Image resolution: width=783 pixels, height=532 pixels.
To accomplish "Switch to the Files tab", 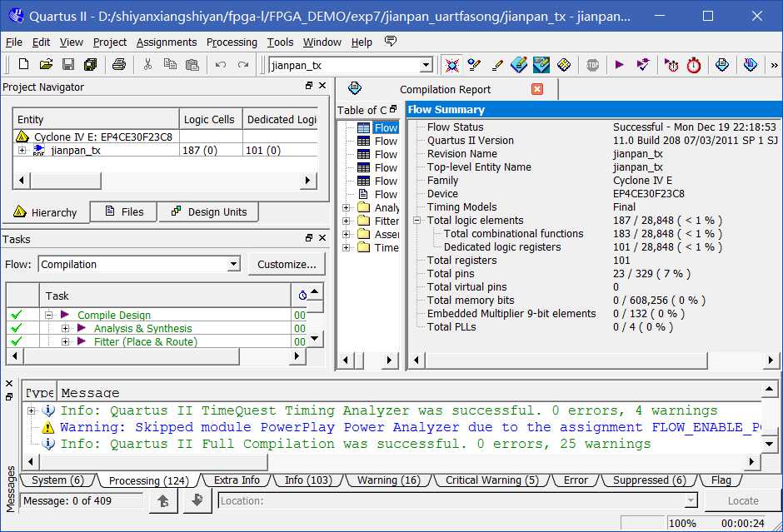I will pos(124,212).
